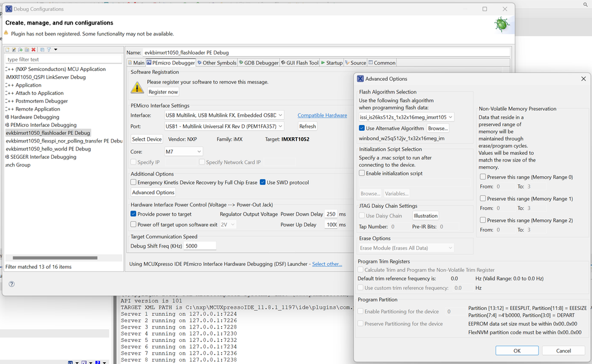Click the Collapse All icon in configurations toolbar
The height and width of the screenshot is (364, 592).
coord(42,50)
